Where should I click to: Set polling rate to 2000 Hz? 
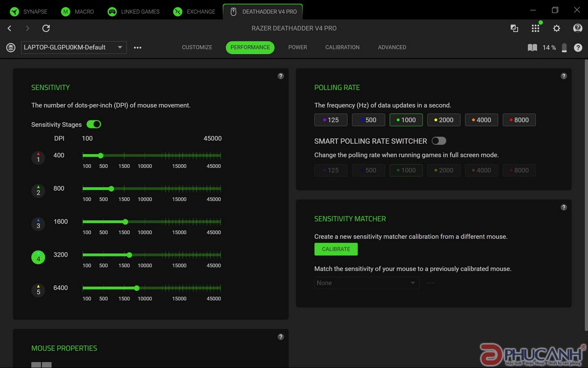pos(444,120)
